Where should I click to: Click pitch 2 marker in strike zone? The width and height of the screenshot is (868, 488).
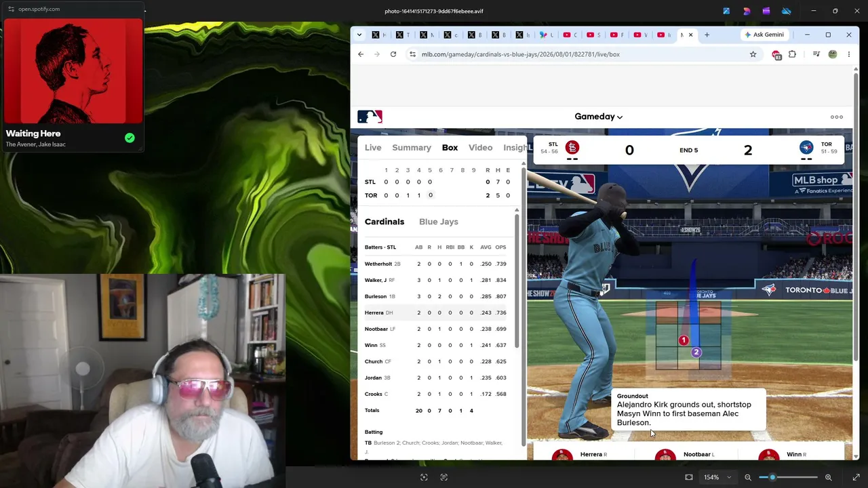(696, 352)
